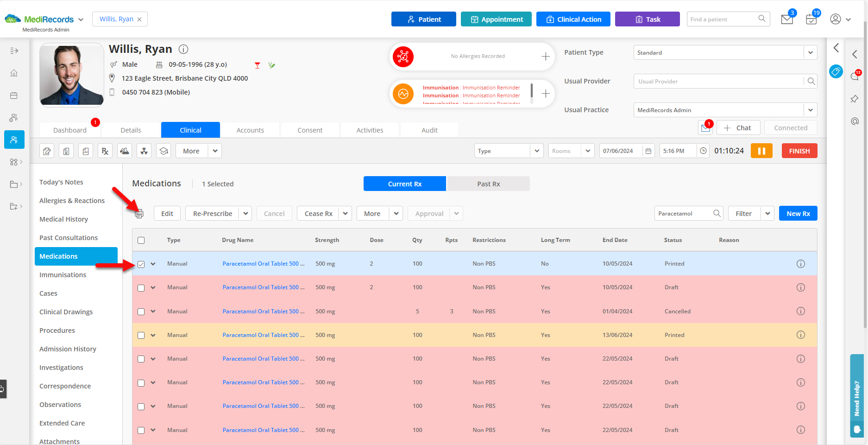
Task: Check the Printed 13/06/2024 row checkbox
Action: point(141,335)
